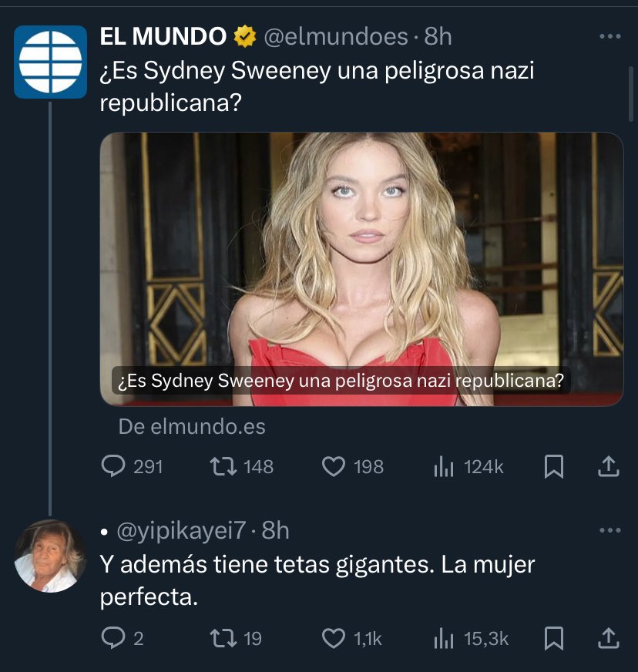Unlike @yipikayei7's reply
The height and width of the screenshot is (672, 638).
pyautogui.click(x=332, y=638)
